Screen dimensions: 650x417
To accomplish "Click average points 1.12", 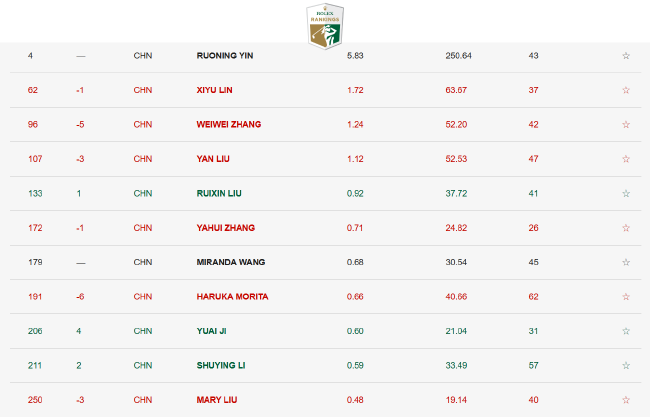I will pyautogui.click(x=355, y=159).
